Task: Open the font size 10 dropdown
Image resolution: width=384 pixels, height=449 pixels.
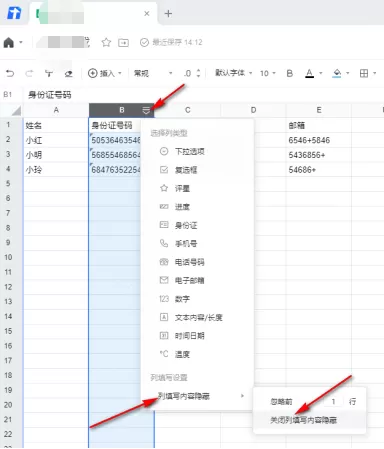Action: click(268, 73)
